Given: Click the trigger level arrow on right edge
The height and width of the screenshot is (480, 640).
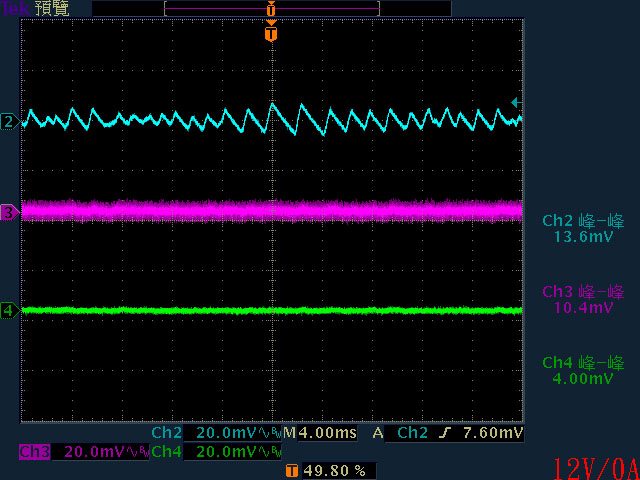Looking at the screenshot, I should pos(515,102).
